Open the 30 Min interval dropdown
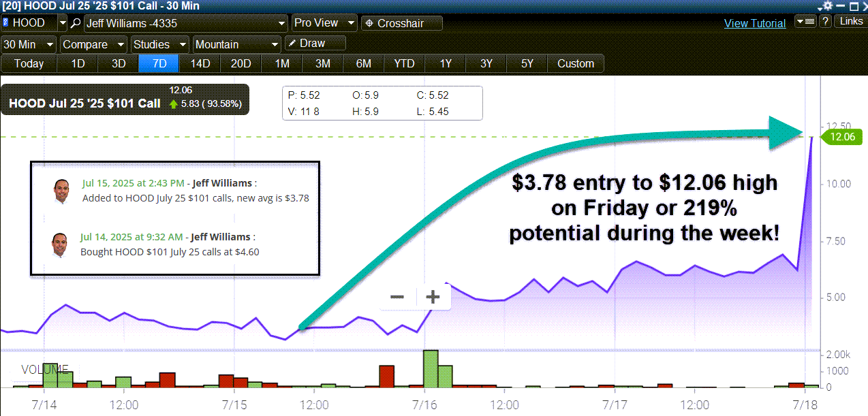 click(29, 44)
